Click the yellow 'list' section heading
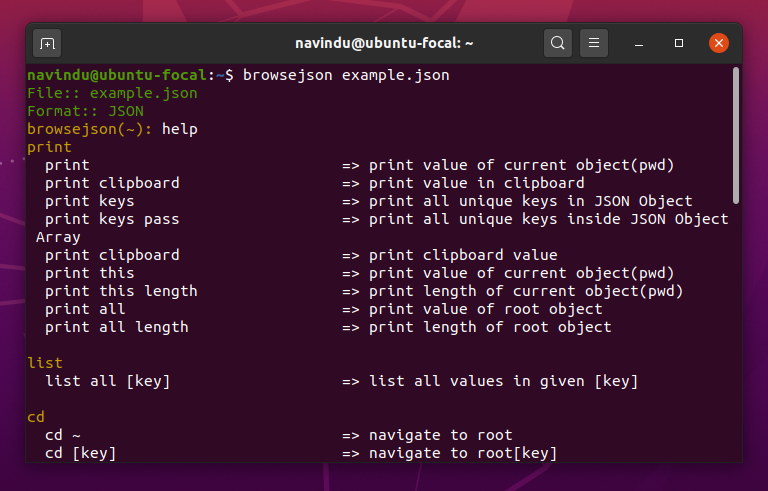 tap(45, 363)
